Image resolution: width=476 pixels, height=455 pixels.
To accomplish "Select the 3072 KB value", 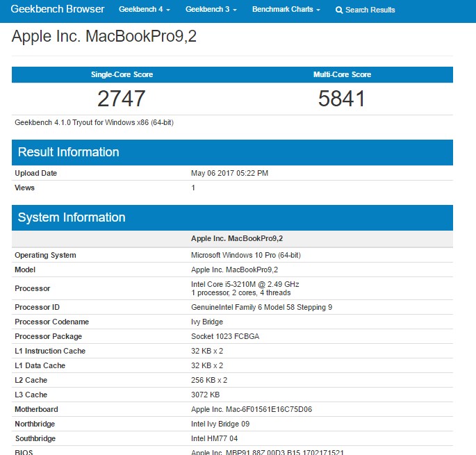I will tap(205, 395).
